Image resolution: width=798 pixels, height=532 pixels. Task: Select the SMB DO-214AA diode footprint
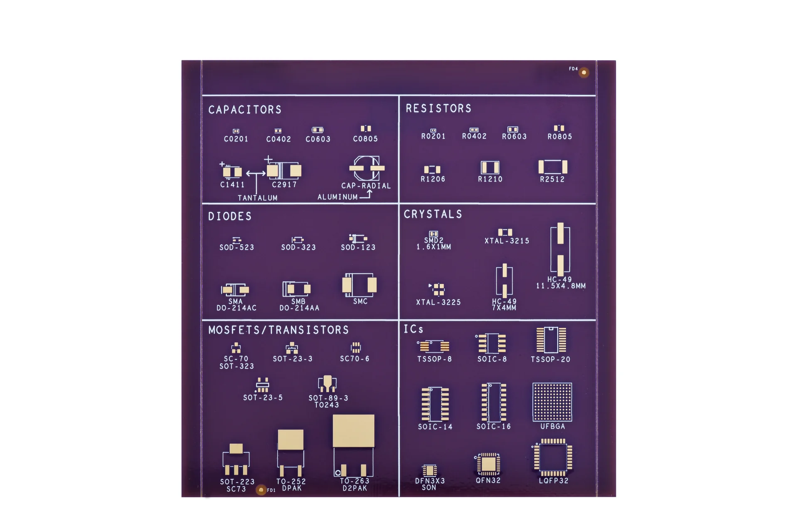296,289
